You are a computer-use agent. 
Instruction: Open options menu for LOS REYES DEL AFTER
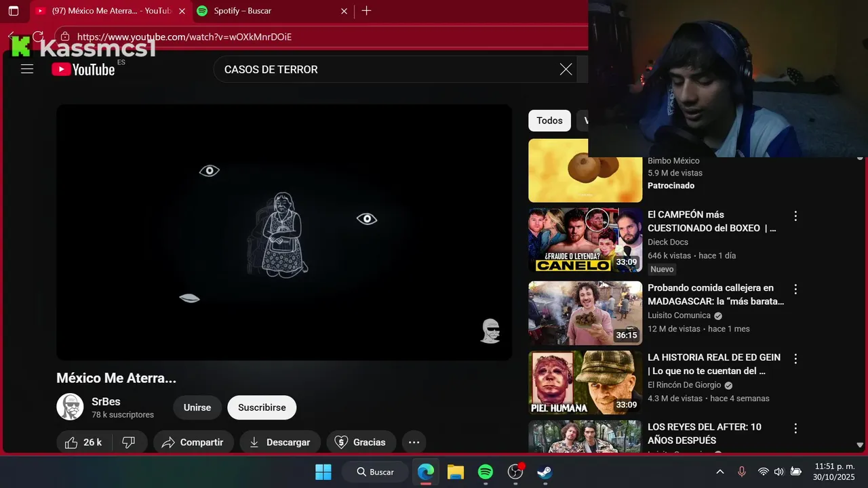795,428
